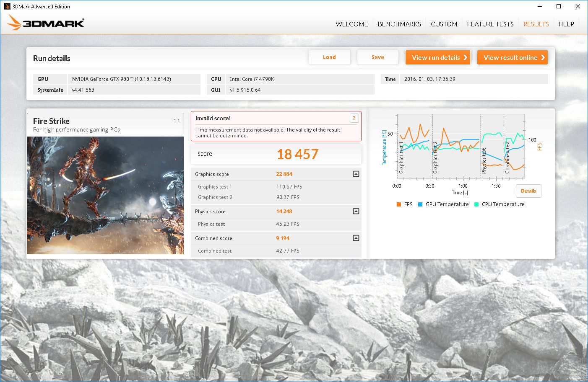Click the Physics score value 14 248
Screen dimensions: 588x382
284,212
